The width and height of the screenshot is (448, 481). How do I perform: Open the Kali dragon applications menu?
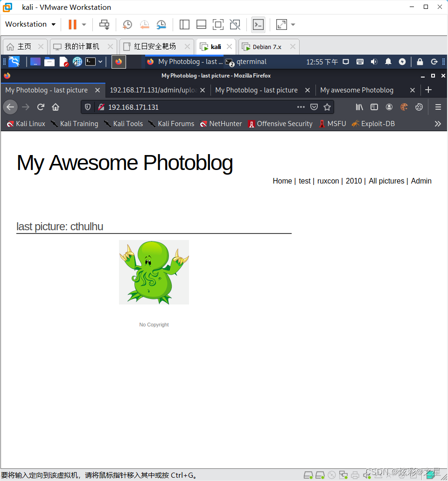14,62
